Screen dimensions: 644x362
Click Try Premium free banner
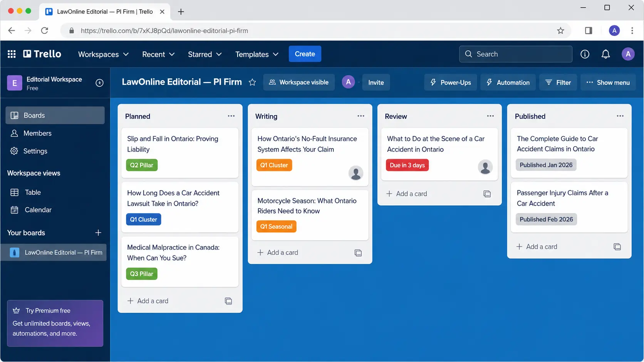tap(55, 324)
